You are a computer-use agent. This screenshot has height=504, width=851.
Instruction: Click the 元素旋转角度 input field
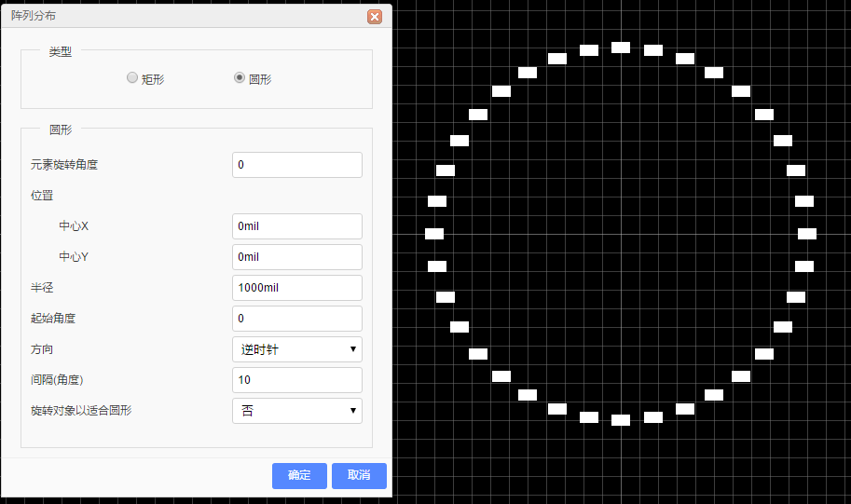296,165
